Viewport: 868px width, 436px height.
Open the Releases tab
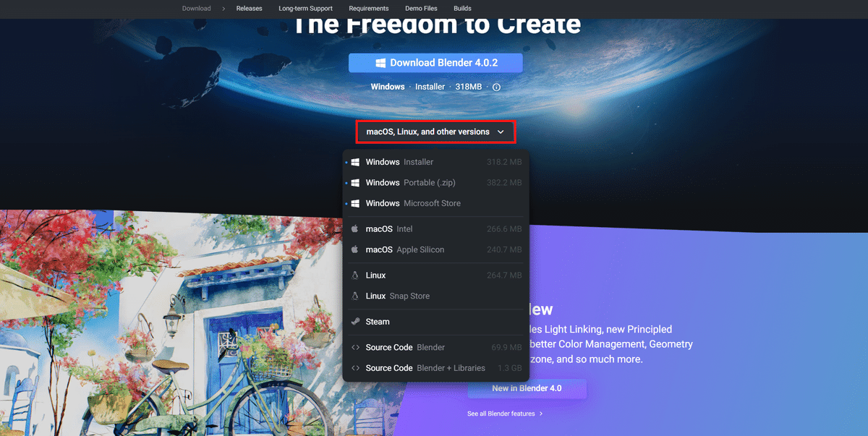click(249, 9)
